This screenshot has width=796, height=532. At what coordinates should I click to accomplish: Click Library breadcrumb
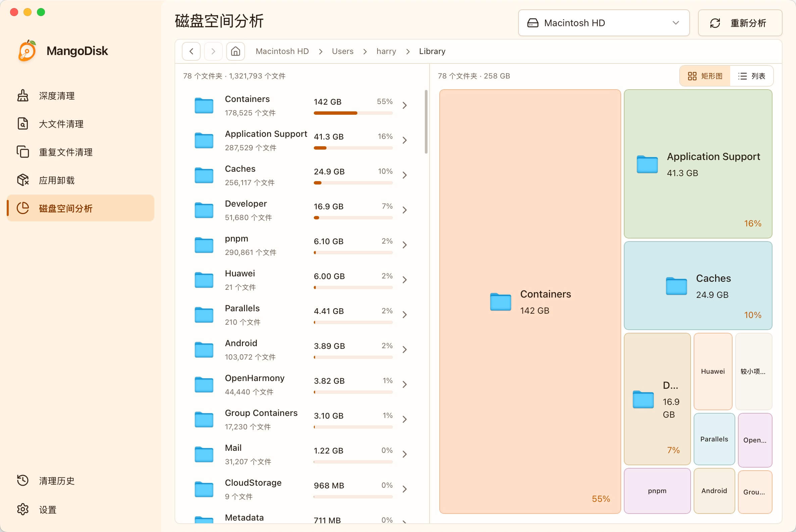(x=432, y=51)
